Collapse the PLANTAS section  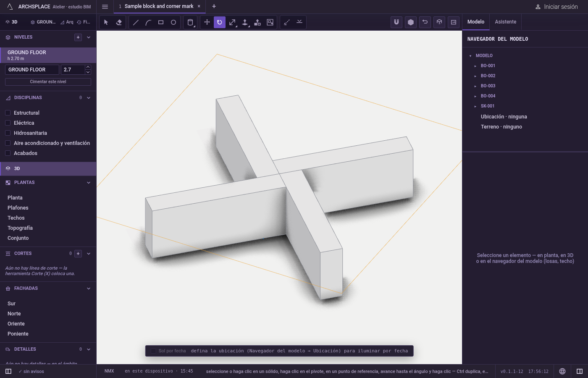[x=89, y=183]
